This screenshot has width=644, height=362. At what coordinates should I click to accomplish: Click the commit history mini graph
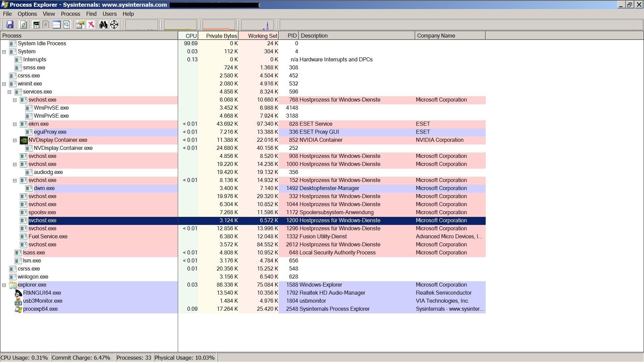click(180, 25)
